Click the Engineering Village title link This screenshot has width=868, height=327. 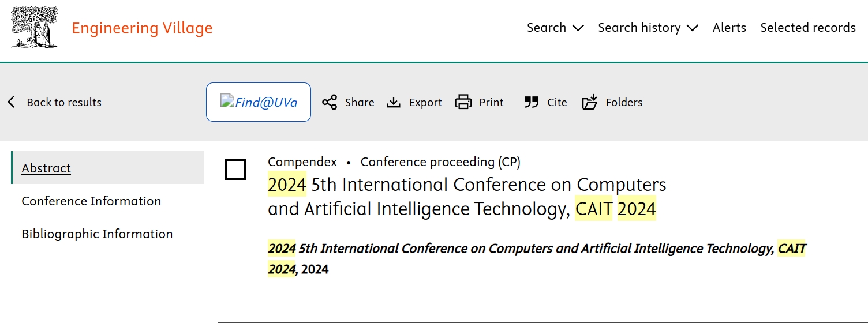(142, 28)
